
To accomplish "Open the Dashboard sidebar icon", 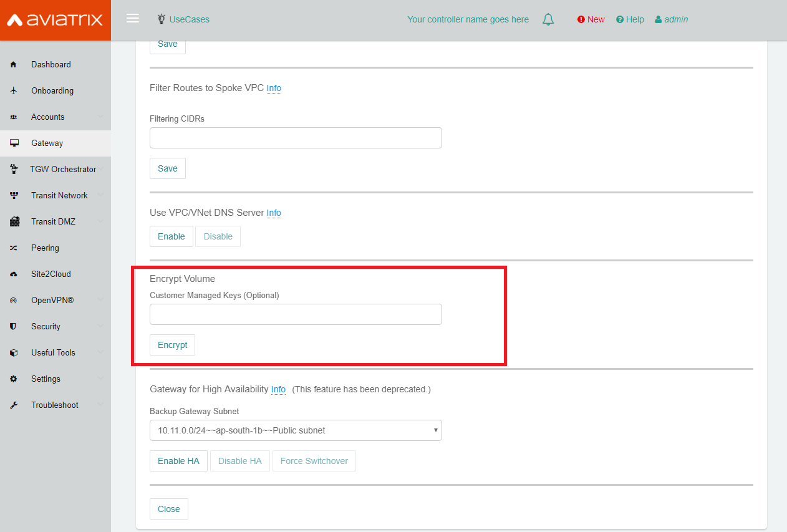I will (14, 64).
